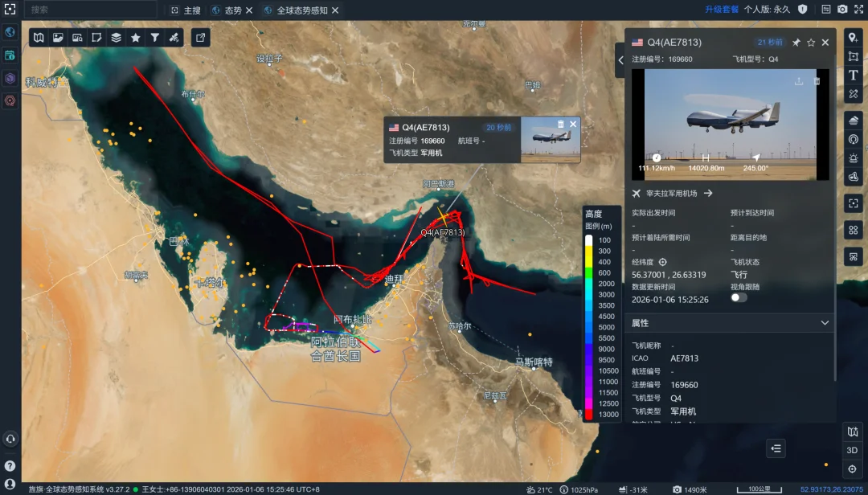Screen dimensions: 868x495
Task: Click the add location marker tool icon
Action: pos(853,38)
